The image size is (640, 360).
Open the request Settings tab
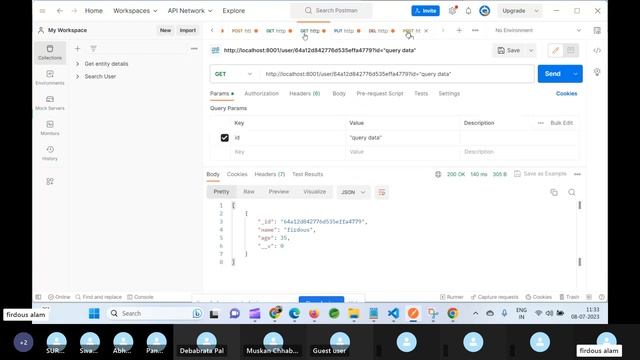click(449, 93)
